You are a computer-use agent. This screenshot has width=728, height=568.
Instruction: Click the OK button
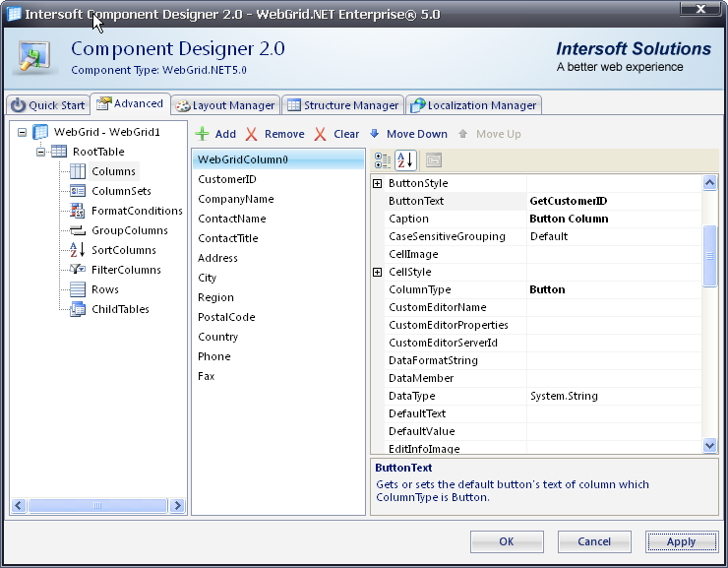coord(507,541)
